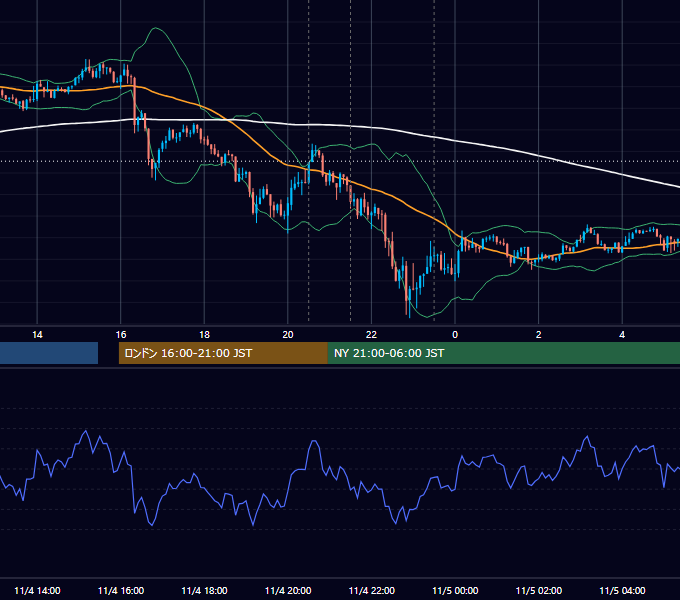
Task: Select the blue session bar left of London
Action: pos(49,353)
